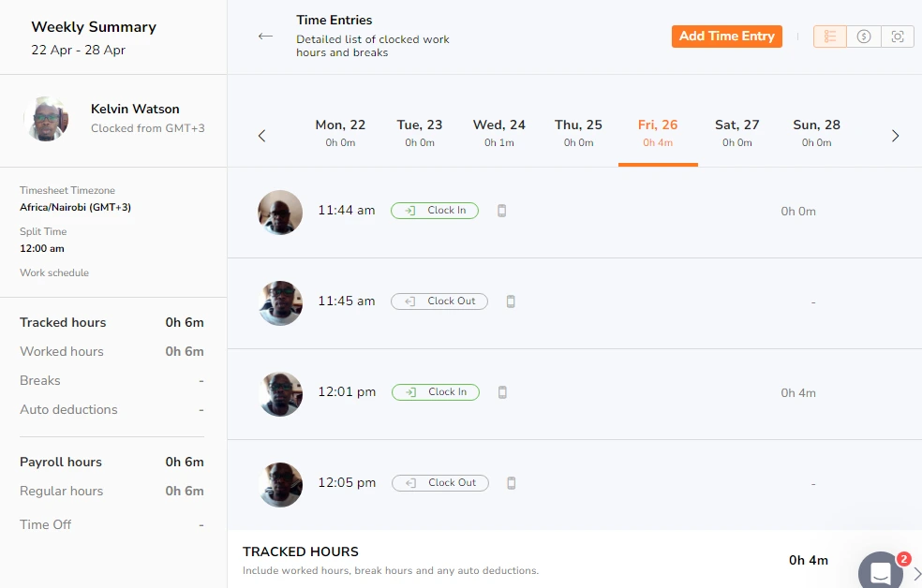922x588 pixels.
Task: Select the Sun, 28 day tab
Action: tap(816, 132)
